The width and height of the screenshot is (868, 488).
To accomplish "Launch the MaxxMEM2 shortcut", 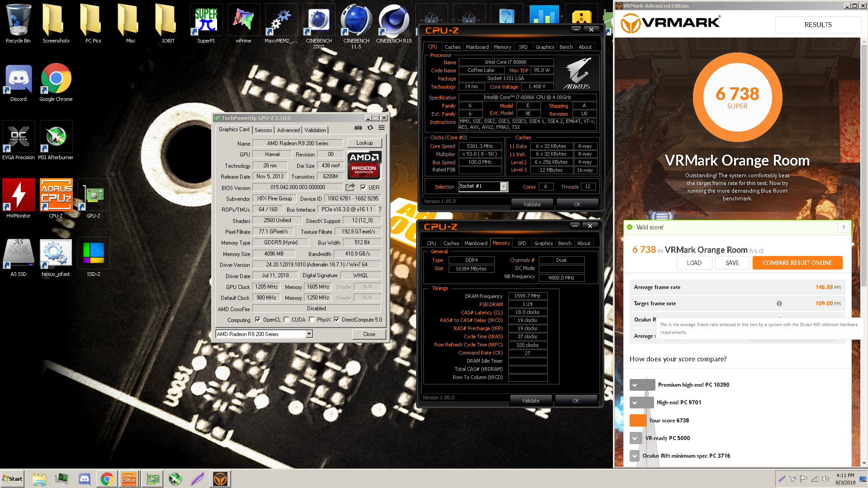I will (x=281, y=24).
